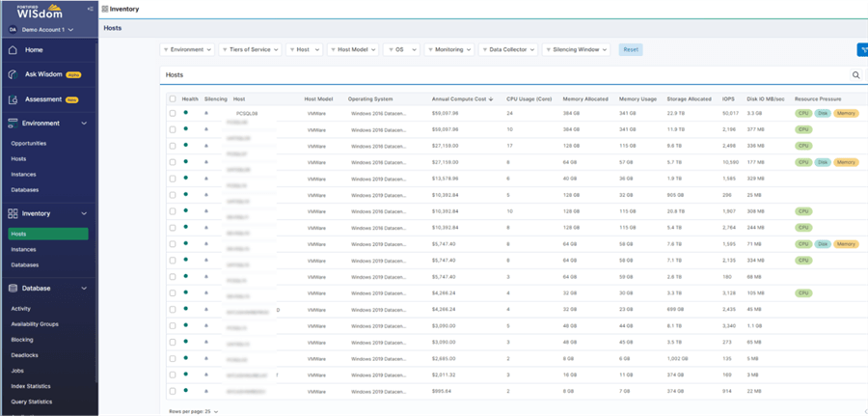Check the checkbox for the PCSQL08 row
This screenshot has width=868, height=416.
tap(173, 113)
